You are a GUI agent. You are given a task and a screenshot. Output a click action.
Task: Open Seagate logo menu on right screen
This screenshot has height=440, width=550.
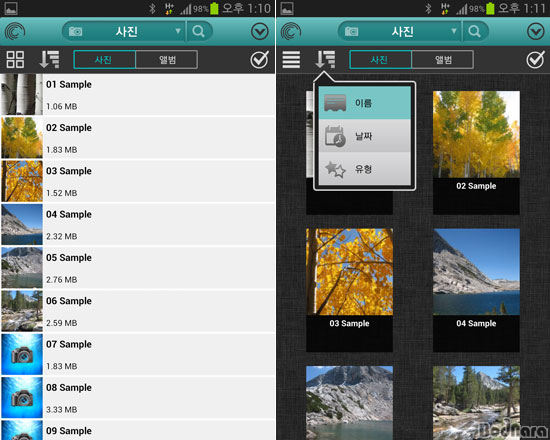(291, 32)
